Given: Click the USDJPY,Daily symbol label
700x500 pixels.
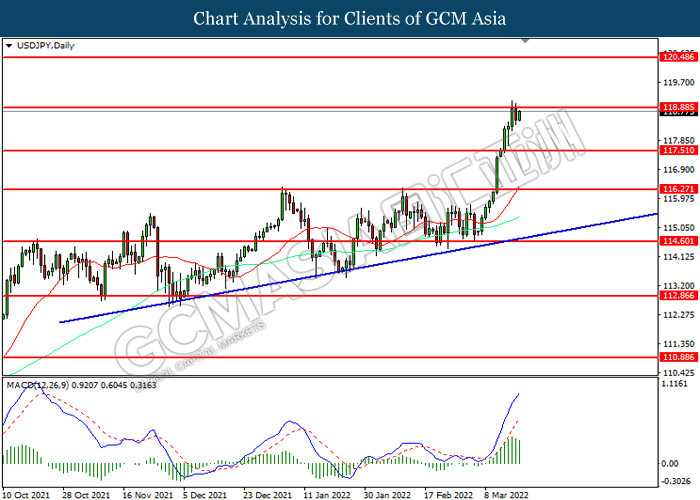Looking at the screenshot, I should pos(46,46).
